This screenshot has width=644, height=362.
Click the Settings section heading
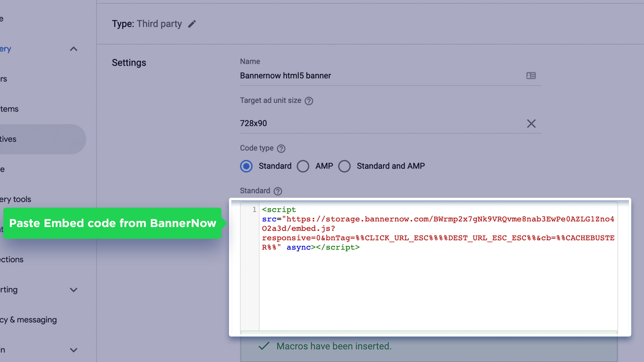(x=129, y=63)
